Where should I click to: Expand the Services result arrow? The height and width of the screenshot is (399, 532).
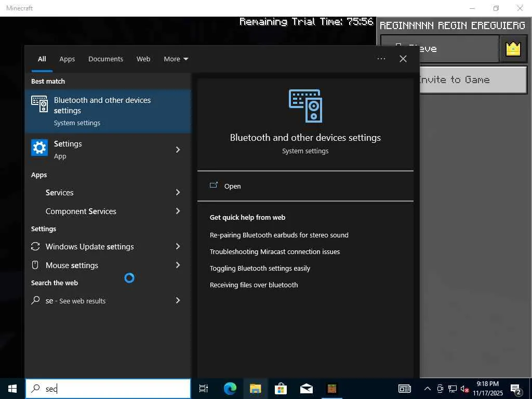click(178, 192)
